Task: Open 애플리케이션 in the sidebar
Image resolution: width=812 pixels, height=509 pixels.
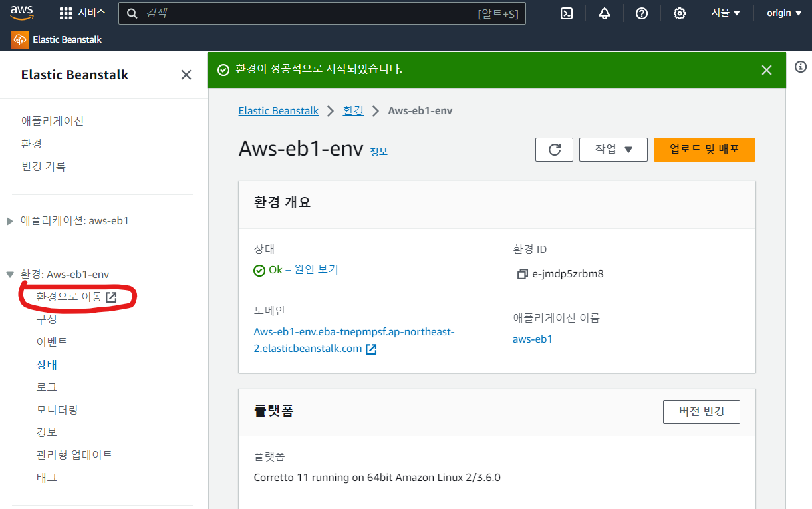Action: 53,121
